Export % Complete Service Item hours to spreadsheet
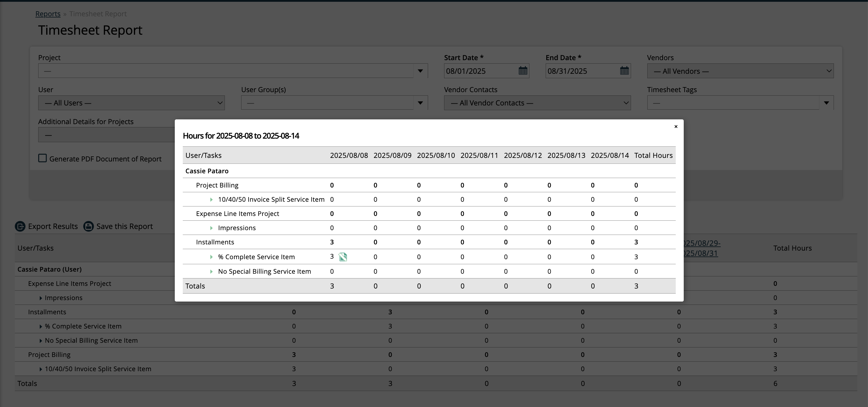 (x=343, y=257)
